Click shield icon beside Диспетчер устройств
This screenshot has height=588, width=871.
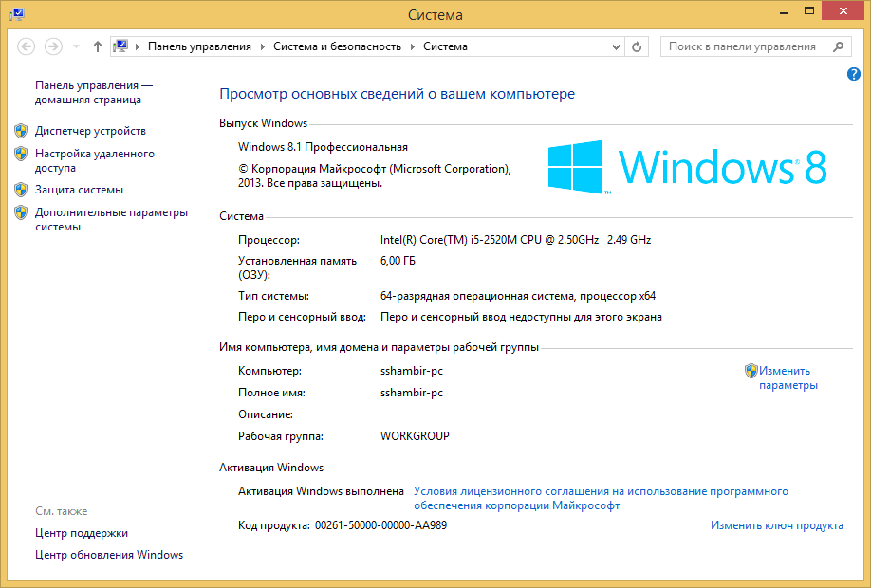(21, 131)
